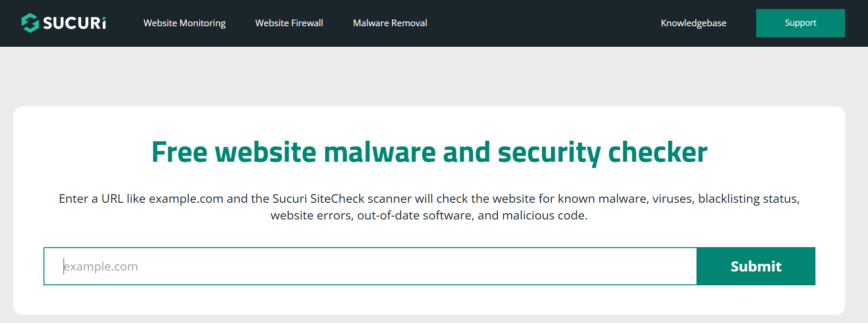
Task: Click the SUCURI wordmark text
Action: [75, 23]
